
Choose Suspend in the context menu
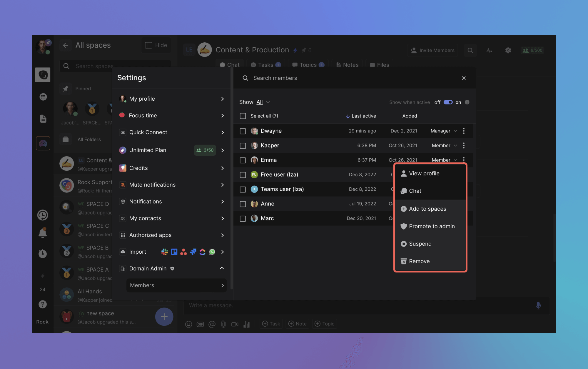point(420,244)
